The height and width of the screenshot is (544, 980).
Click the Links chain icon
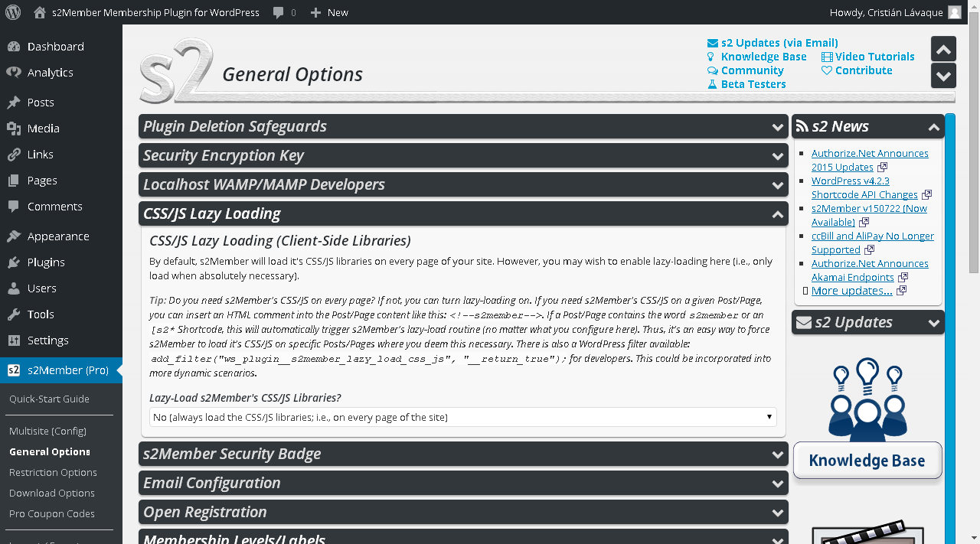coord(14,155)
